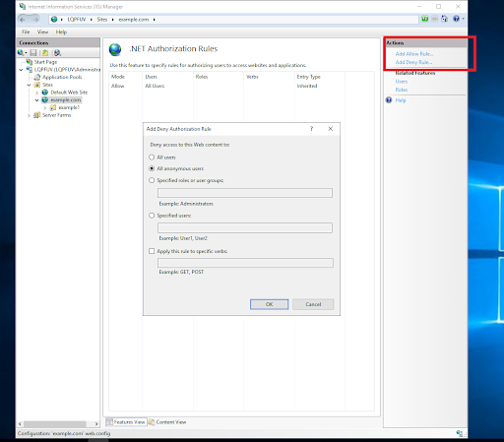504x442 pixels.
Task: Expand the Default Web Site node
Action: tap(37, 93)
